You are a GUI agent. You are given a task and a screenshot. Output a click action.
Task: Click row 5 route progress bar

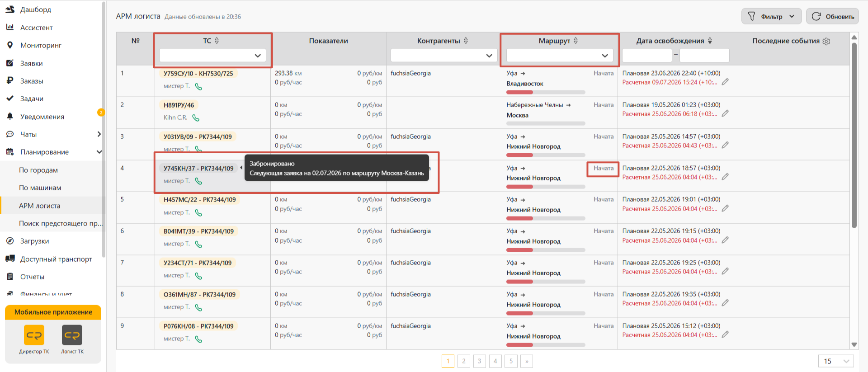(x=546, y=218)
